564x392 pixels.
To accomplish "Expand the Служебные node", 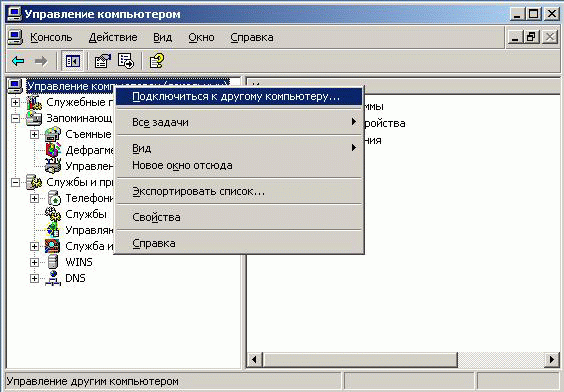I will pos(15,102).
